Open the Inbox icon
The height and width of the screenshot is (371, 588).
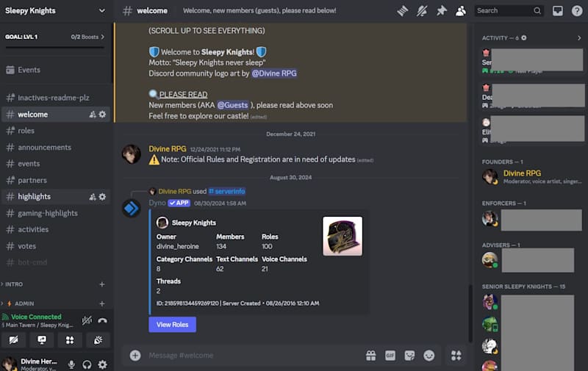tap(558, 10)
